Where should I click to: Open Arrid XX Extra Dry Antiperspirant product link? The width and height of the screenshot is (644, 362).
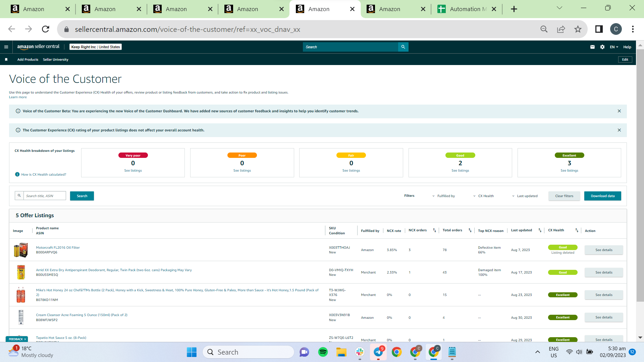[x=114, y=270]
